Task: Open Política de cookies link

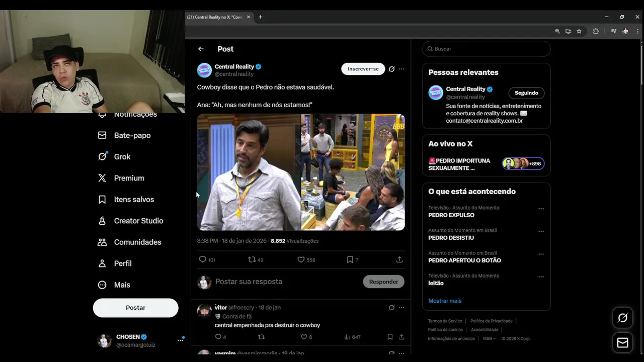Action: 445,330
